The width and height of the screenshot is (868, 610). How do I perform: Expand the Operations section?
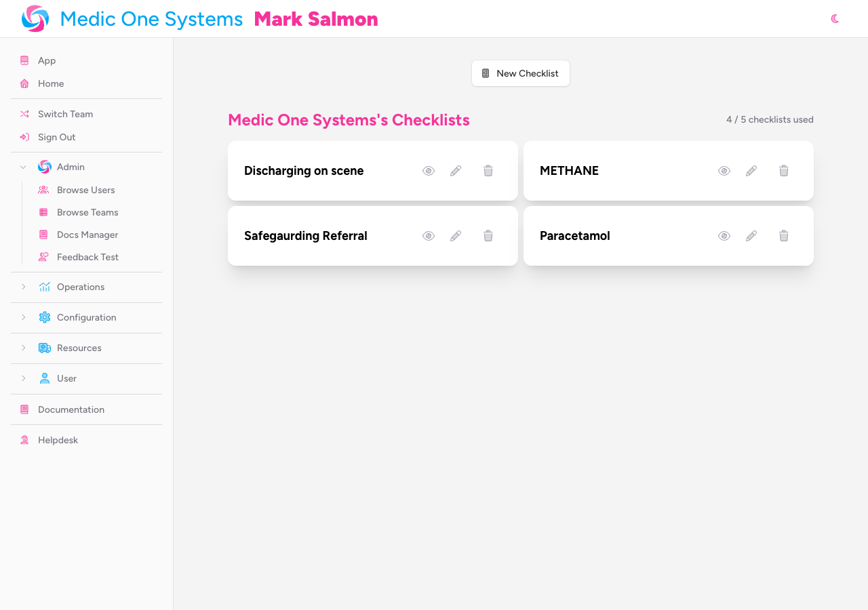23,287
